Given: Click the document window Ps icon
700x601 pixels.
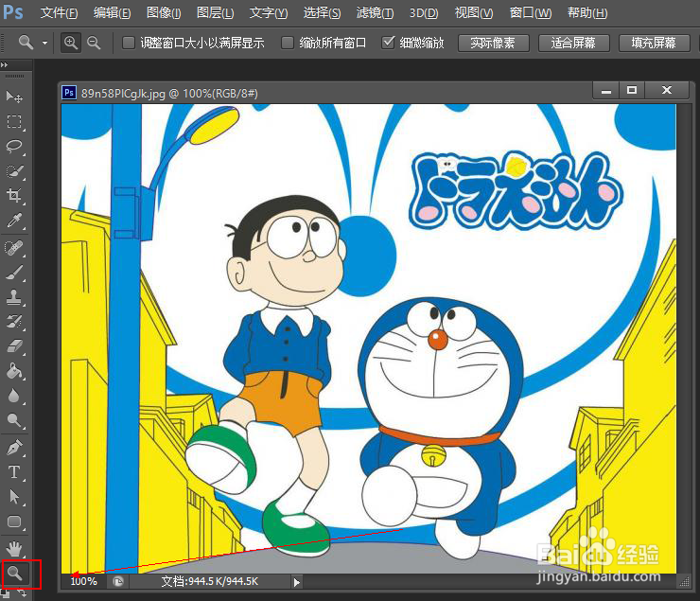Looking at the screenshot, I should point(69,93).
